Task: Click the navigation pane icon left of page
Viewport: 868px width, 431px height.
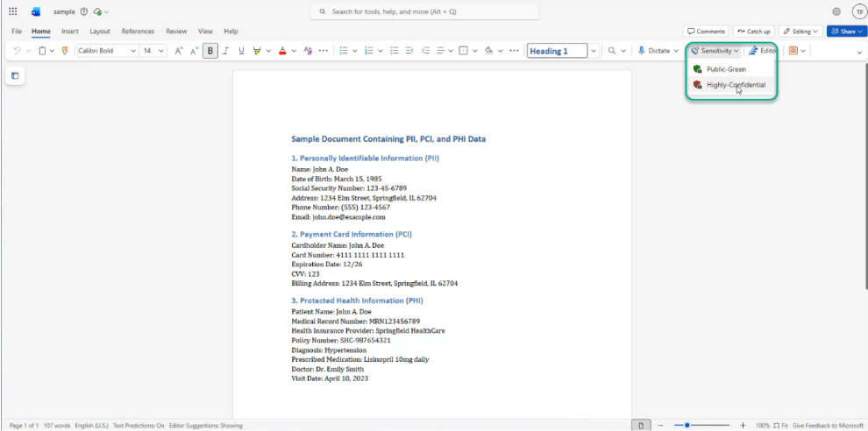Action: click(x=15, y=76)
